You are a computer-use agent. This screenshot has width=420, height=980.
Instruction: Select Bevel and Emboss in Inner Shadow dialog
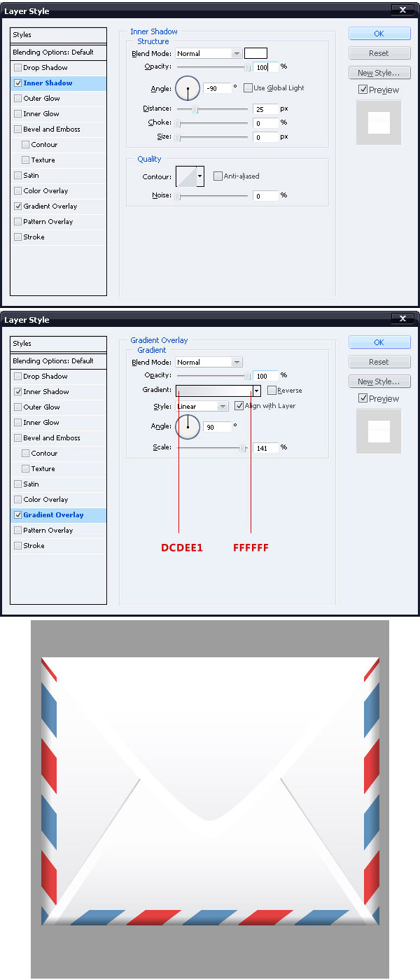pyautogui.click(x=59, y=129)
